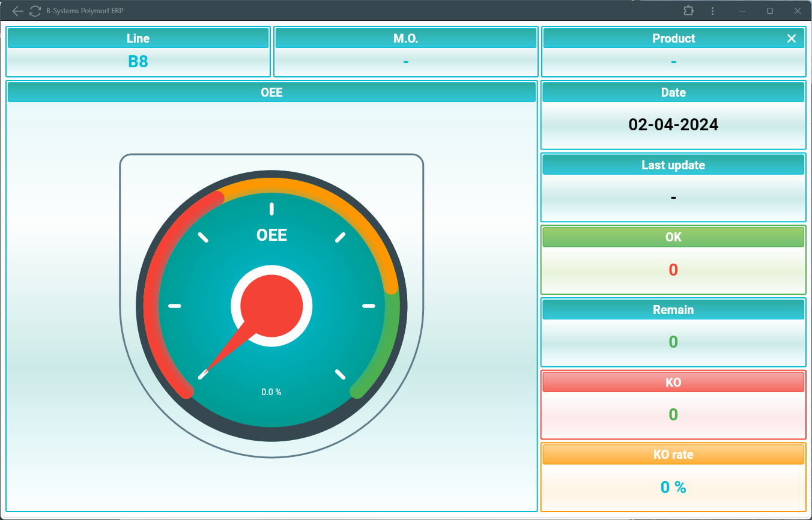
Task: Click the Remain header
Action: pos(673,310)
